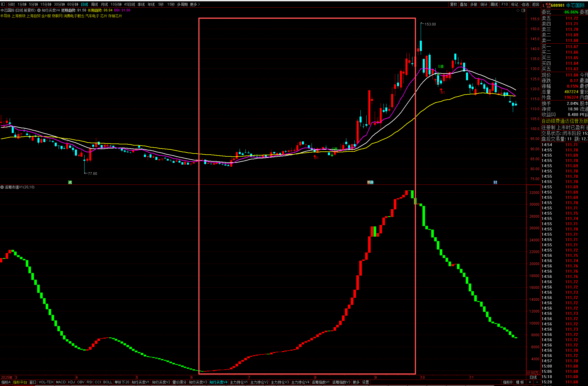The height and width of the screenshot is (386, 588).
Task: Toggle the 叠加 overlay option
Action: 463,4
